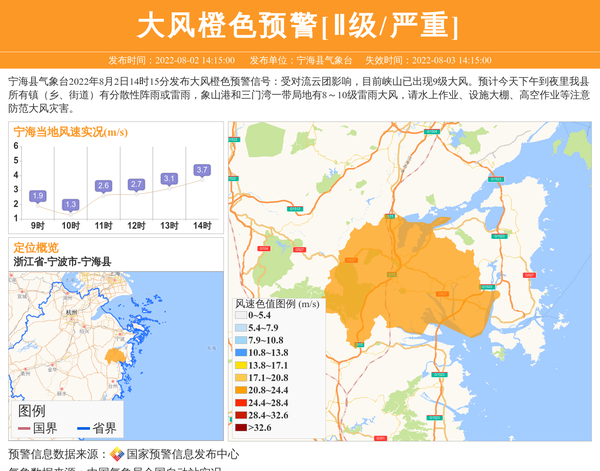Select the 10.8~13.8 blue legend swatch

(240, 353)
